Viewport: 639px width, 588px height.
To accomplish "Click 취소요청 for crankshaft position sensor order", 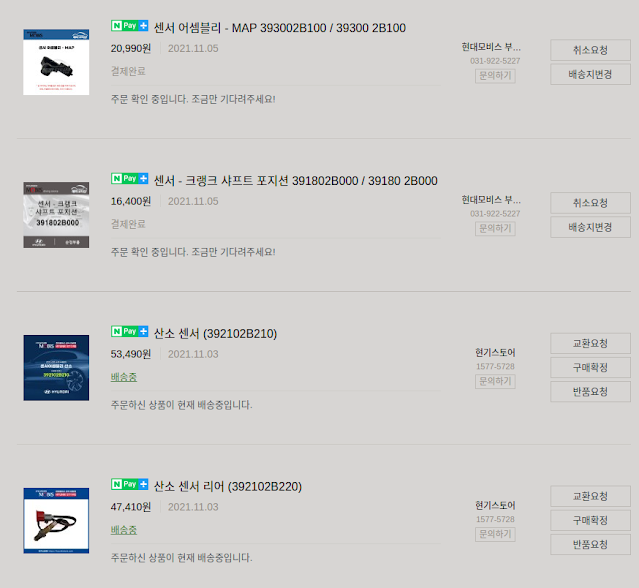I will coord(590,203).
